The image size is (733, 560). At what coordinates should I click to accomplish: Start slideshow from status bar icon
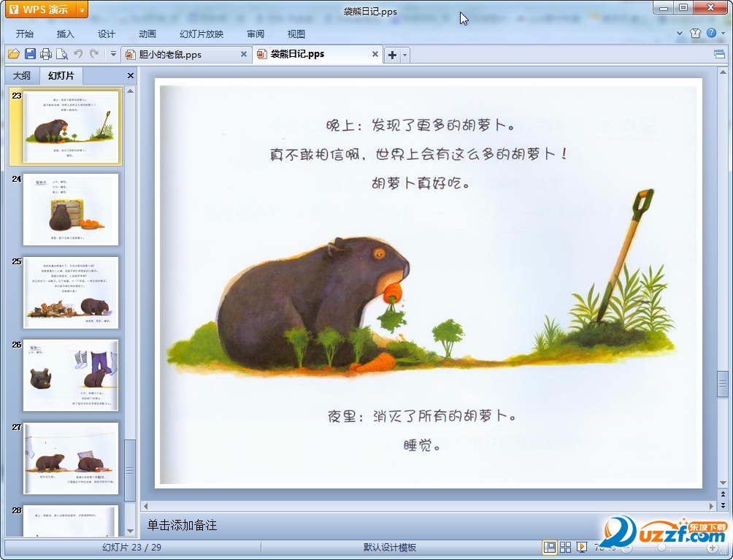582,548
